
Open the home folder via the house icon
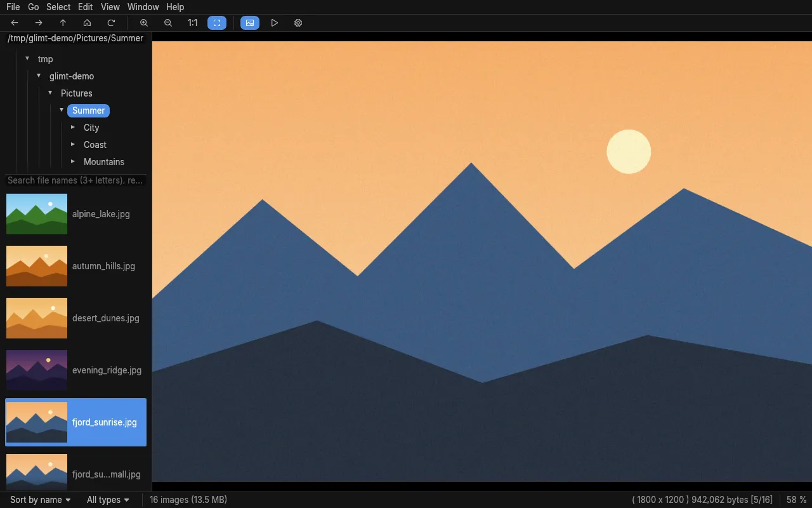click(x=87, y=23)
